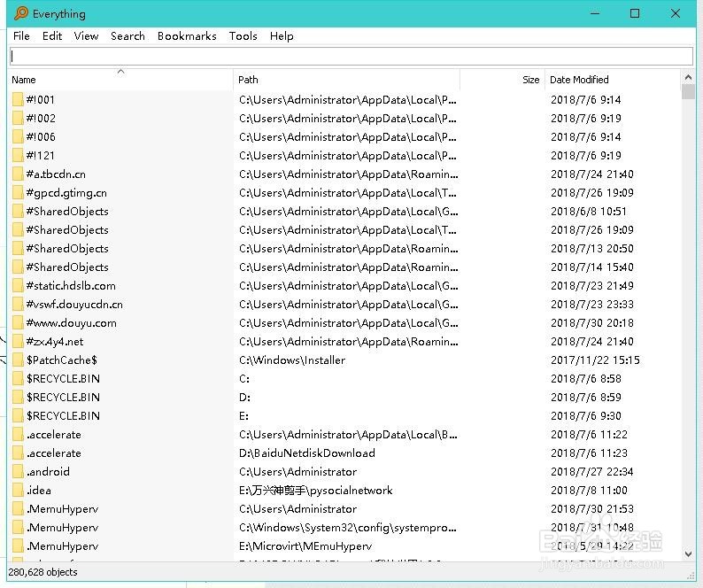The height and width of the screenshot is (588, 703).
Task: Select the #zx.4y4.net folder icon
Action: click(18, 342)
